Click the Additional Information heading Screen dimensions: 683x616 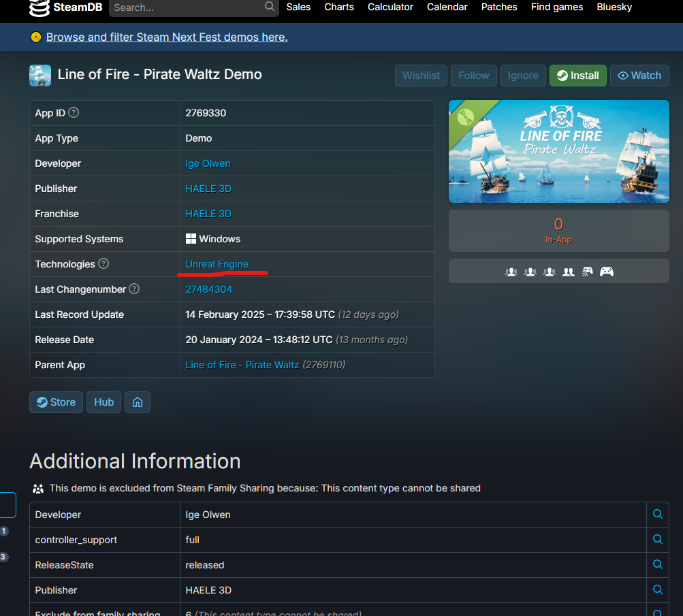135,461
